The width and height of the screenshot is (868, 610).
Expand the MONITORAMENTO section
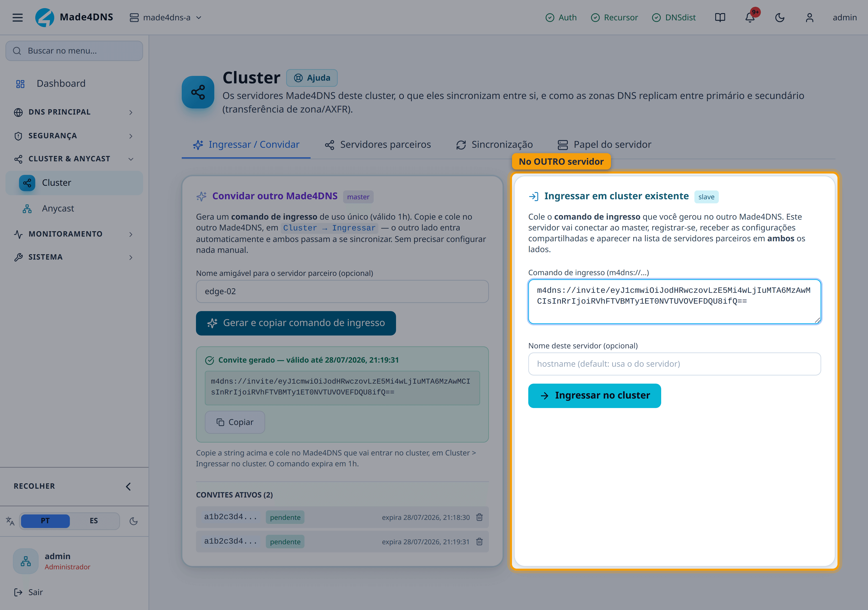[x=74, y=234]
